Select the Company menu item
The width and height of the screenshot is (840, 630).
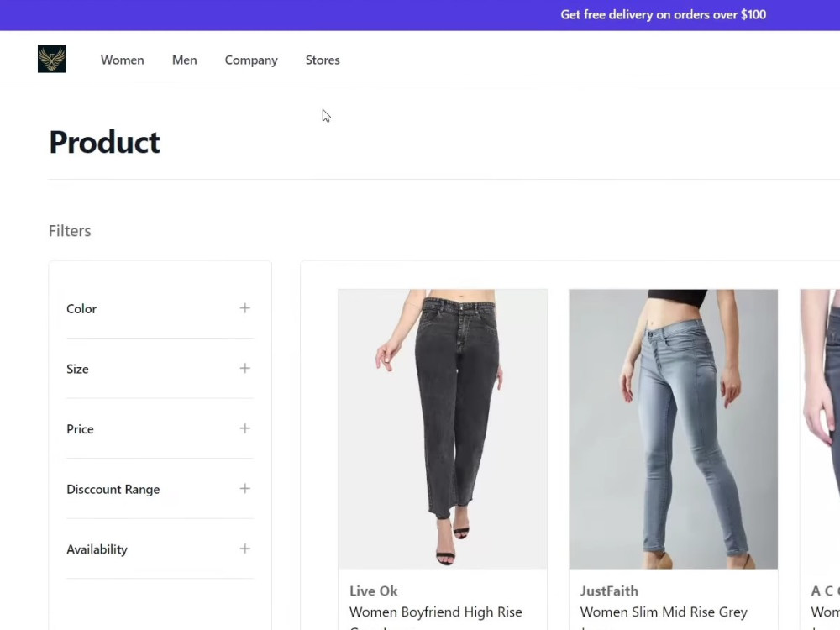[250, 60]
